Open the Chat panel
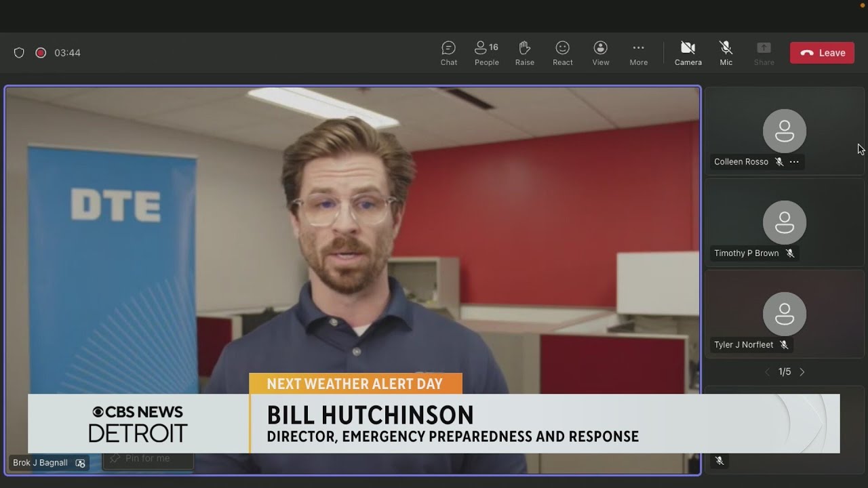The width and height of the screenshot is (868, 488). pyautogui.click(x=449, y=53)
